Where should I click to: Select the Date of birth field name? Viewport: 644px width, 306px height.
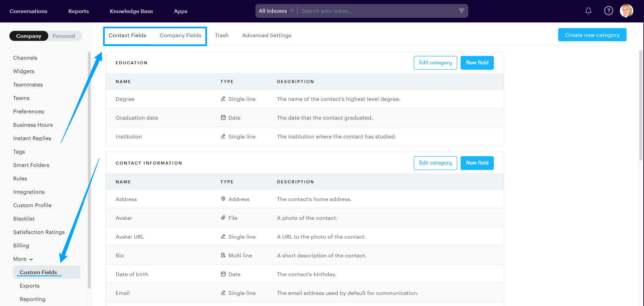[132, 274]
